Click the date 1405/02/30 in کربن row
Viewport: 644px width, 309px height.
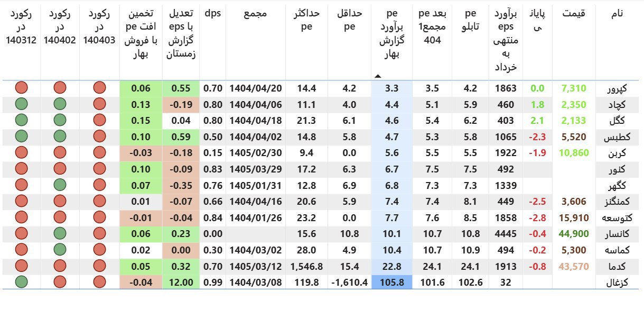pos(256,153)
